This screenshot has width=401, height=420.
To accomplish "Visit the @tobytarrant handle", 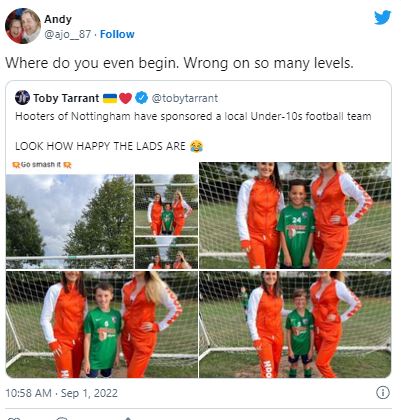I will pos(185,98).
